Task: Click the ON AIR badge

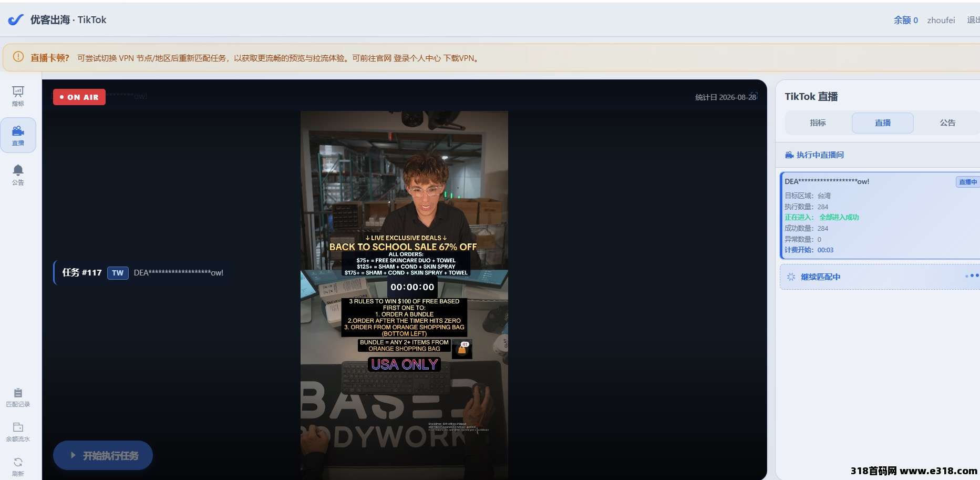Action: click(79, 97)
